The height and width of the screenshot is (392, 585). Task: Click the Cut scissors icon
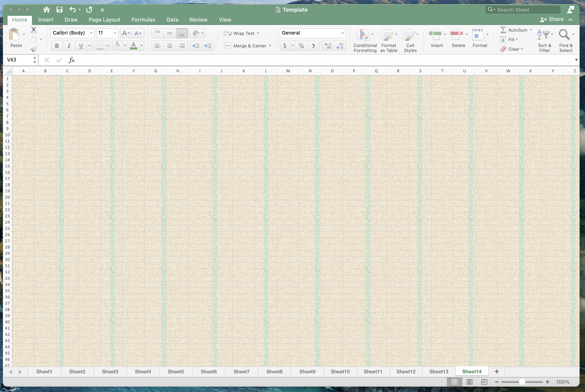(x=33, y=30)
